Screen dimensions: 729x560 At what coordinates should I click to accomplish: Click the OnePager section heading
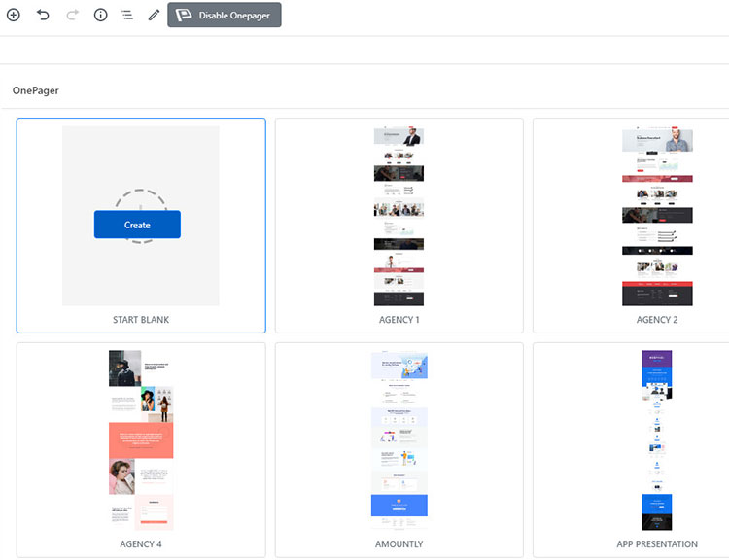tap(36, 90)
